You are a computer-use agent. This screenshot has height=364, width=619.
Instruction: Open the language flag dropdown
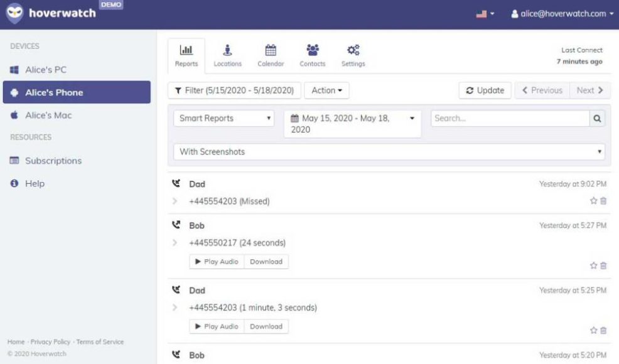pos(485,14)
